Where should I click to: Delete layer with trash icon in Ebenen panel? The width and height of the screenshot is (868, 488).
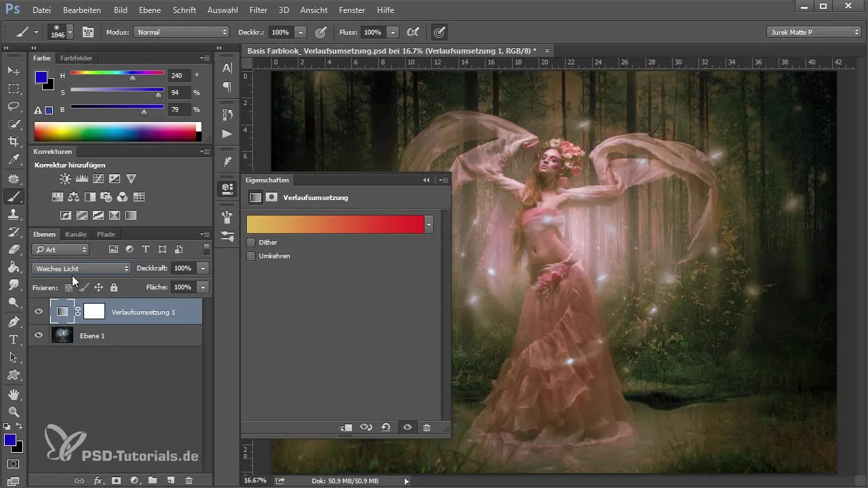coord(189,481)
